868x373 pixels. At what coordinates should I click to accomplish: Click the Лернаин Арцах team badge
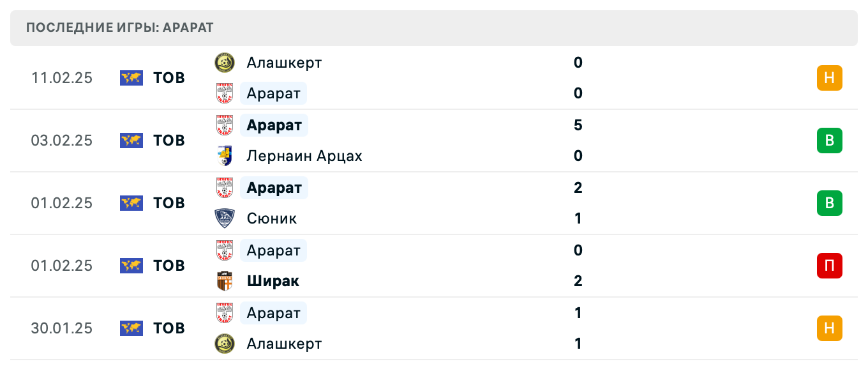(x=223, y=156)
